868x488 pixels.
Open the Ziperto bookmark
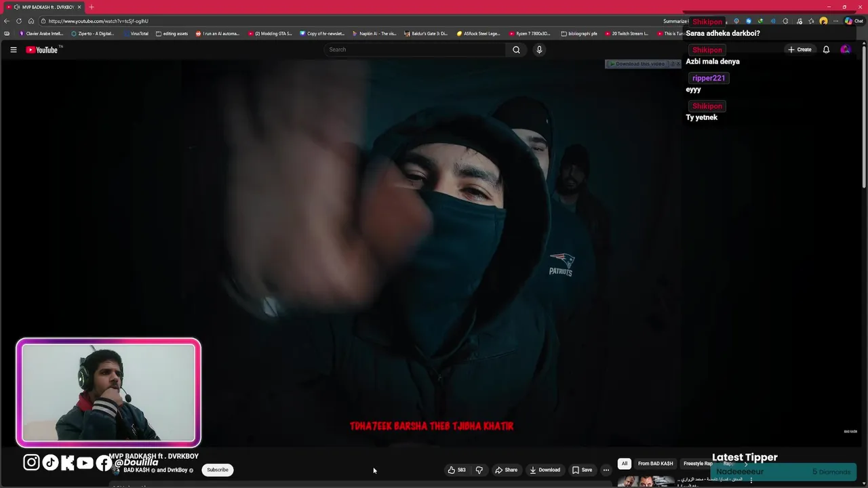[93, 33]
